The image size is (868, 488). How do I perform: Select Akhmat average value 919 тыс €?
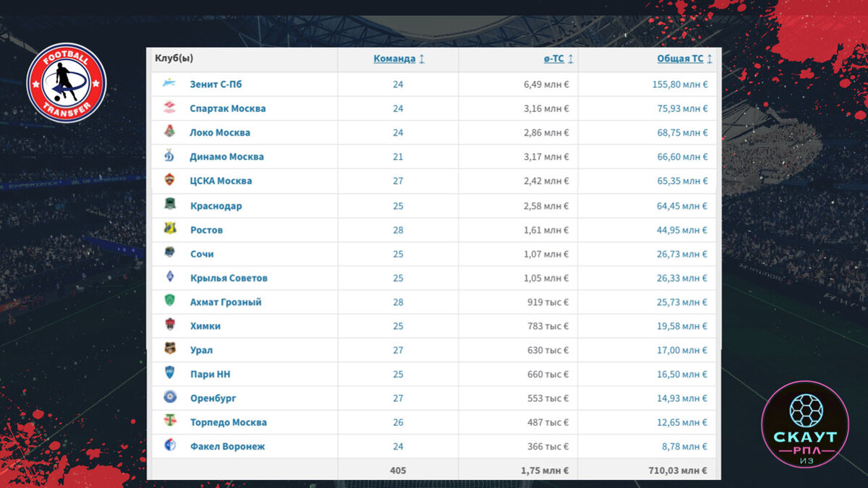pos(548,302)
